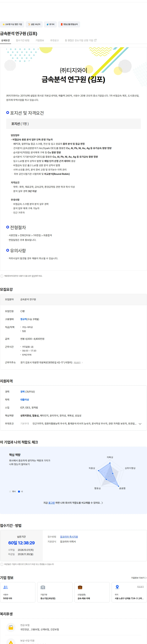The height and width of the screenshot is (644, 147).
Task: Click the 잡코리아 이력서 application form text
Action: (68, 541)
